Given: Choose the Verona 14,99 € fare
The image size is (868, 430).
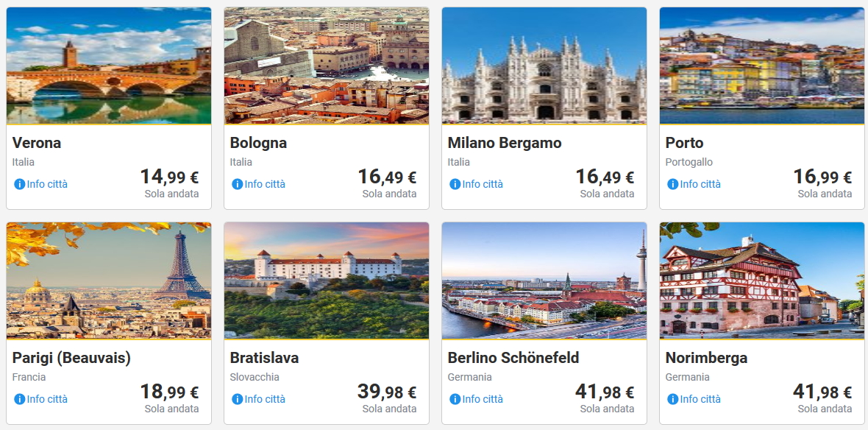Looking at the screenshot, I should (169, 177).
